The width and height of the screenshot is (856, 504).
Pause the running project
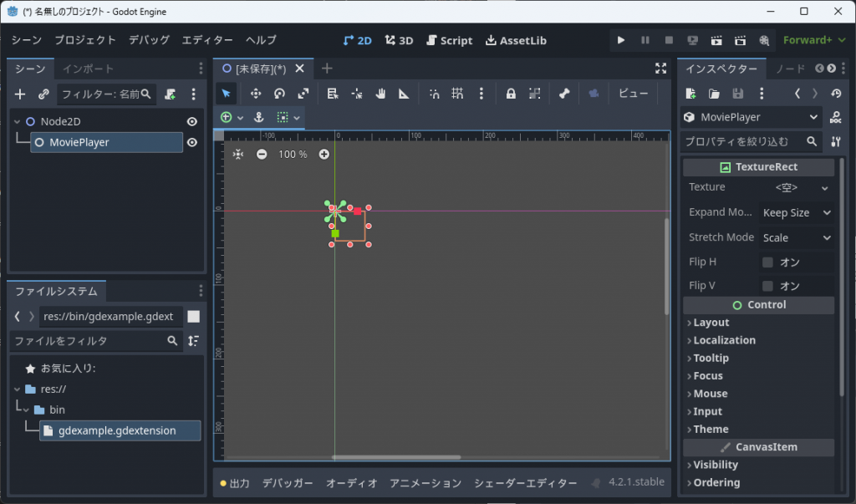tap(645, 40)
